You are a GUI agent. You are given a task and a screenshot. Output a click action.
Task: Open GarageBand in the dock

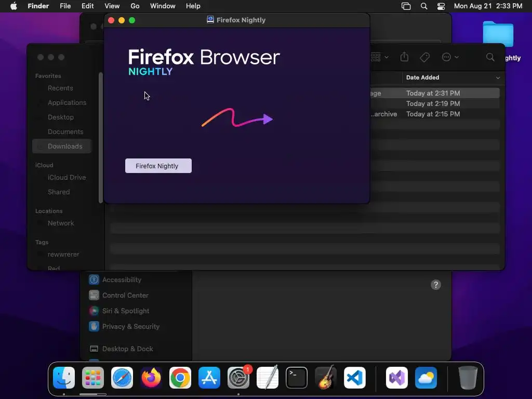coord(326,378)
